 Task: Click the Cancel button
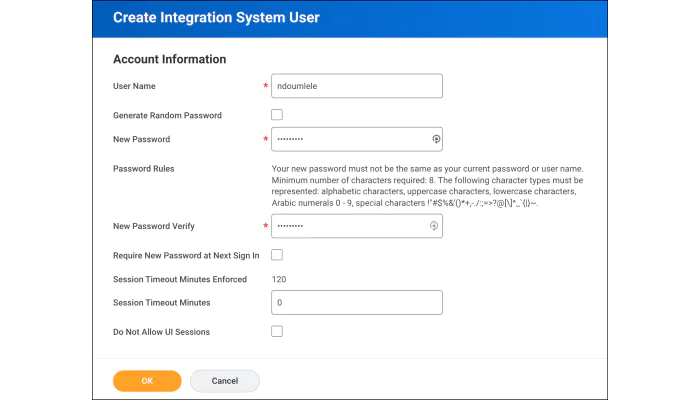224,381
